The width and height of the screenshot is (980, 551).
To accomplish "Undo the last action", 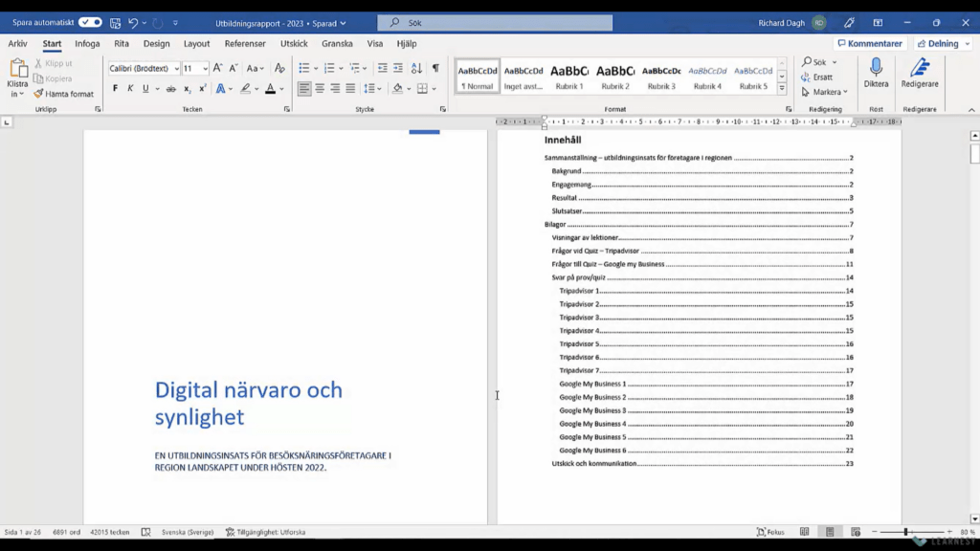I will 132,23.
